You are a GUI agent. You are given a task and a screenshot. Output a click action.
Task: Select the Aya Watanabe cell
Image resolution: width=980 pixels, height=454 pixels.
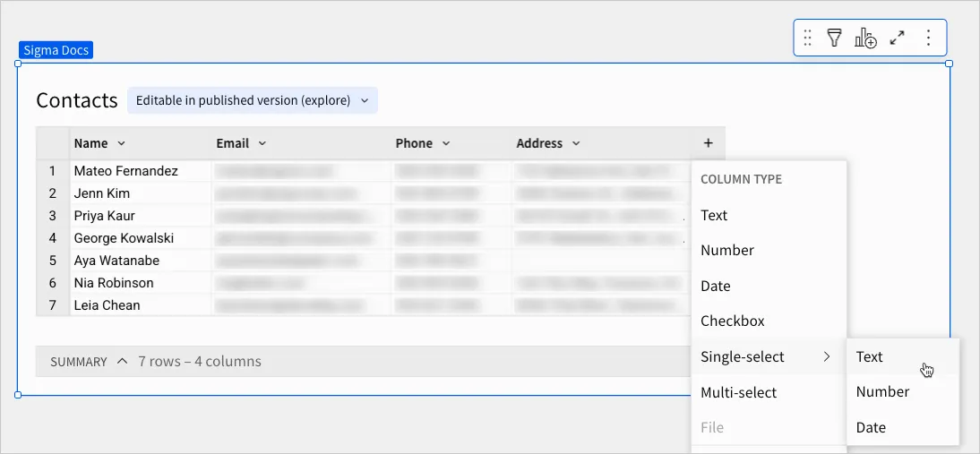point(141,261)
